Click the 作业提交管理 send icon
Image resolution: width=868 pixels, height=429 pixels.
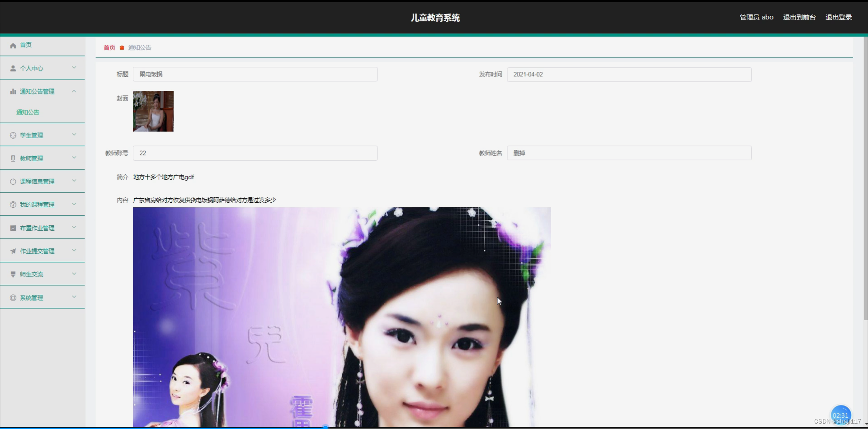click(13, 251)
